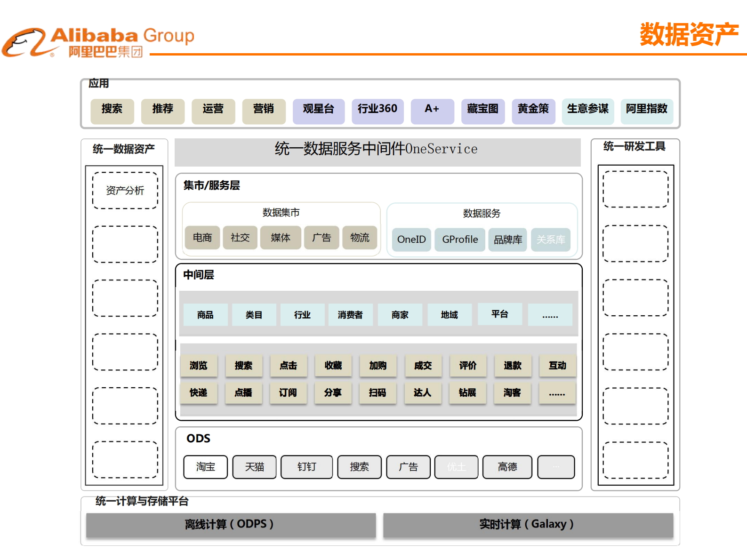
Task: Open the 观星台 application box
Action: [319, 111]
